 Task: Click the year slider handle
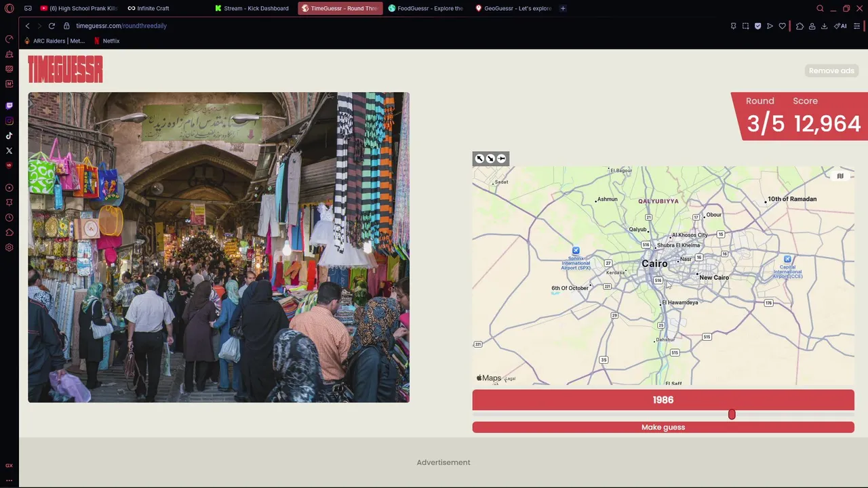[732, 414]
